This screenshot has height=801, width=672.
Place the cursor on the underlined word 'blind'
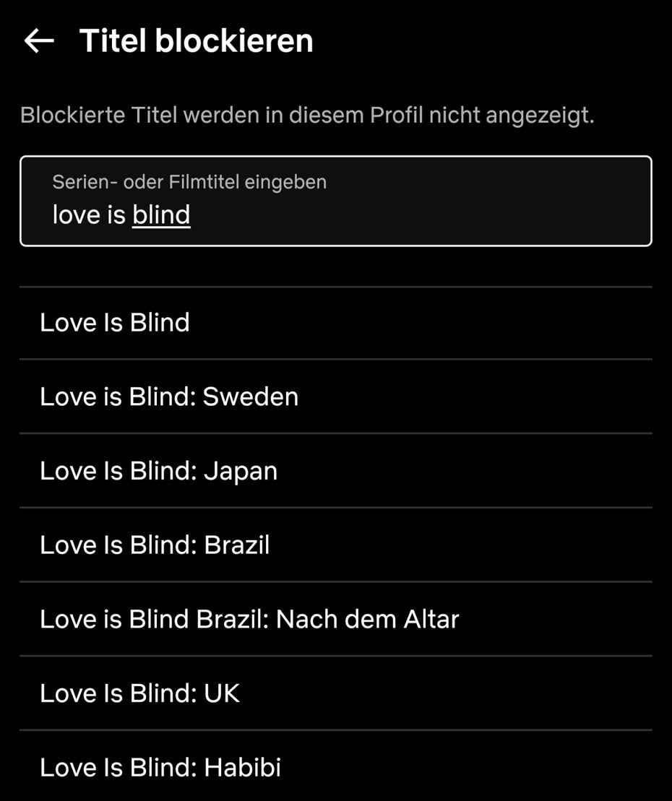[161, 215]
